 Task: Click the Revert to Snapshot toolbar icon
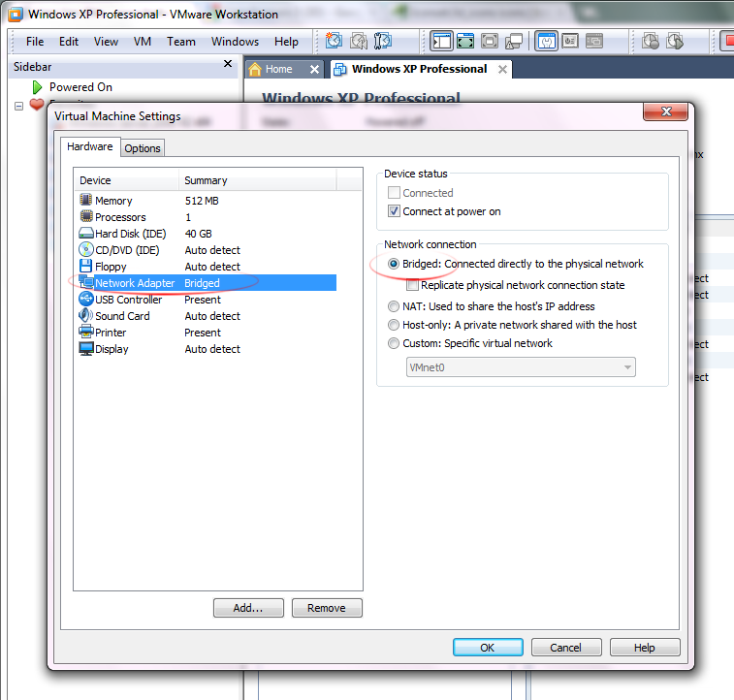tap(359, 41)
